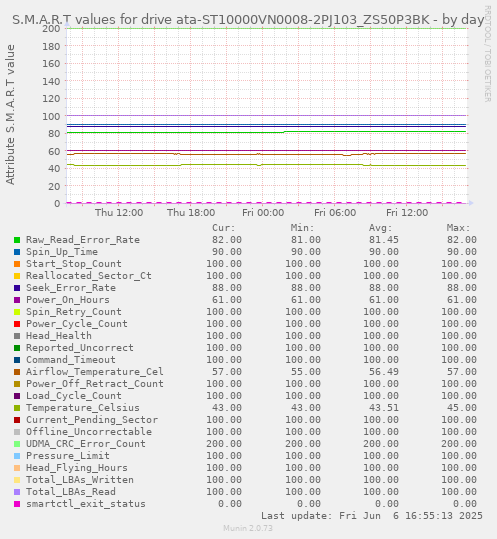Click the Cur: column header
Screen dimensions: 497x539
tap(224, 228)
